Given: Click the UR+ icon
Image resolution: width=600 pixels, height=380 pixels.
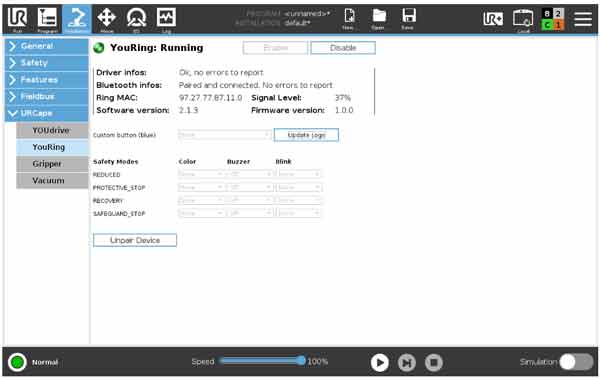Looking at the screenshot, I should (493, 19).
